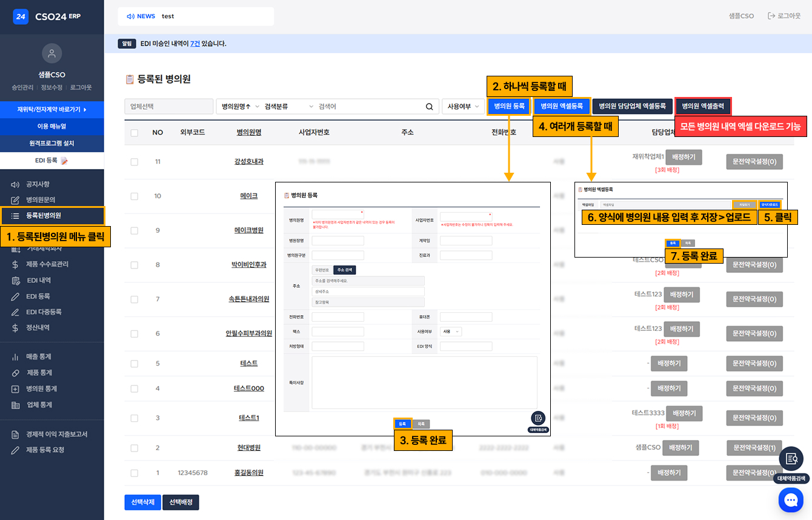Click the 병의원 엑셀출력 button
Screen dimensions: 812x520
(x=703, y=107)
